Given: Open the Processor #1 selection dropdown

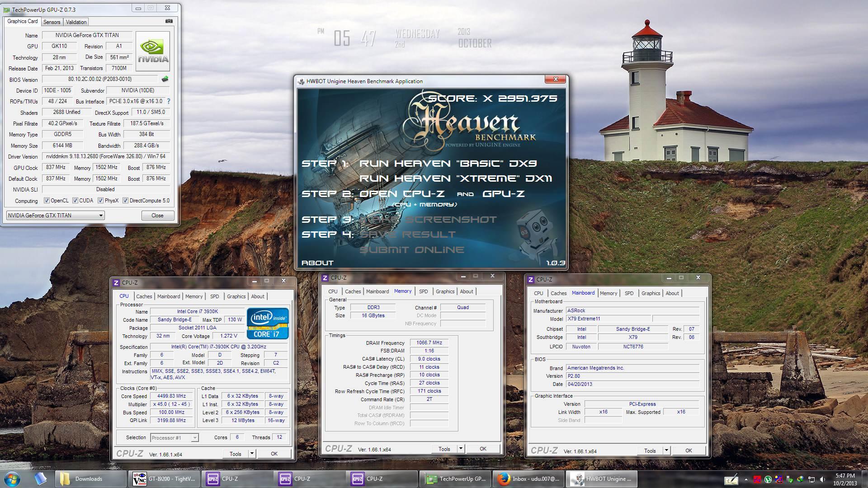Looking at the screenshot, I should tap(175, 437).
